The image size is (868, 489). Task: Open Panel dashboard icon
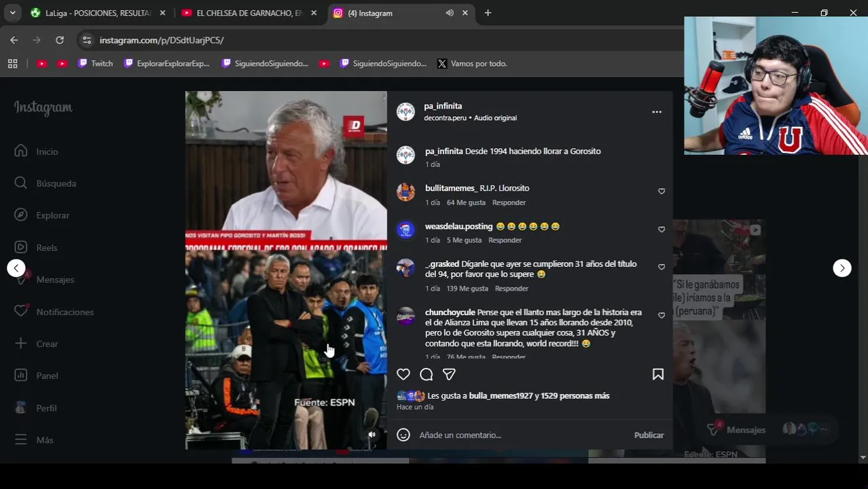click(21, 376)
